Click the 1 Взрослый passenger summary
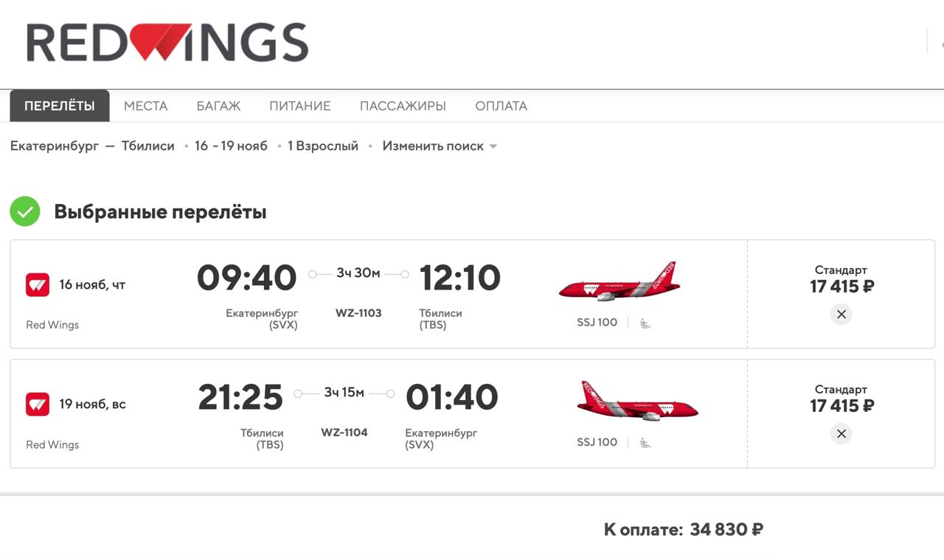Screen dimensions: 944x560 pos(323,146)
